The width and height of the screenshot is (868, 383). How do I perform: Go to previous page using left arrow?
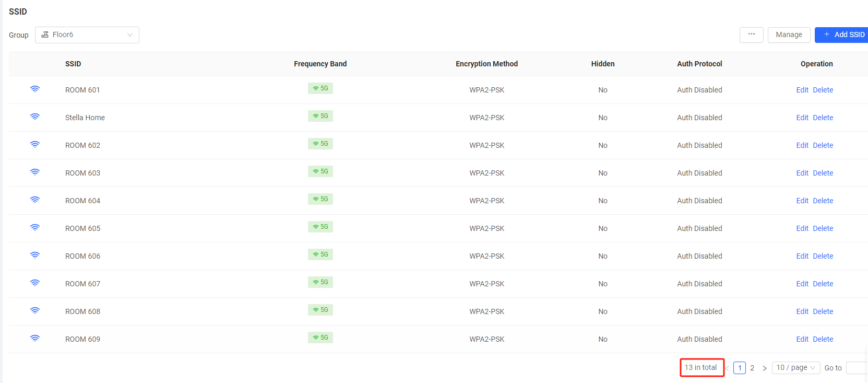tap(727, 368)
